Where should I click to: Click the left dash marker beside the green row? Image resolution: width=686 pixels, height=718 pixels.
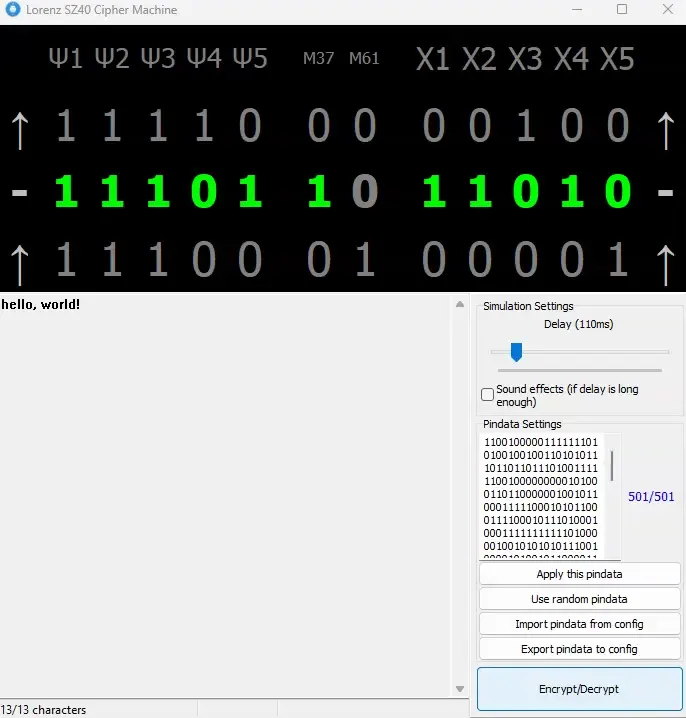coord(19,191)
